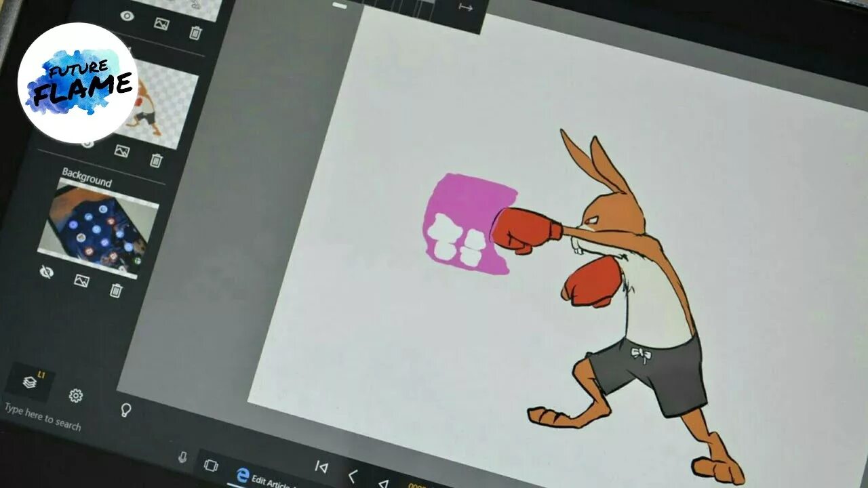Click the taskbar microphone icon
Image resolution: width=868 pixels, height=488 pixels.
(182, 457)
